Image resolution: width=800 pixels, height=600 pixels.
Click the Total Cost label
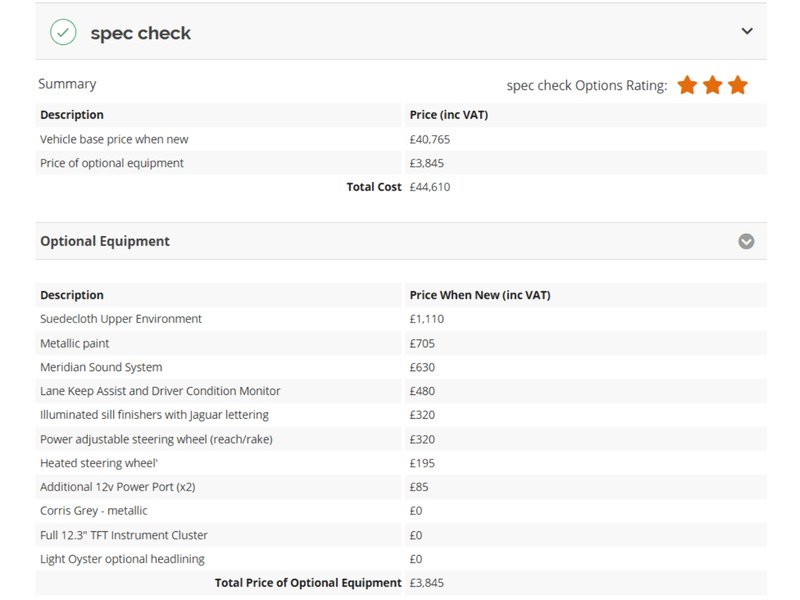click(374, 187)
